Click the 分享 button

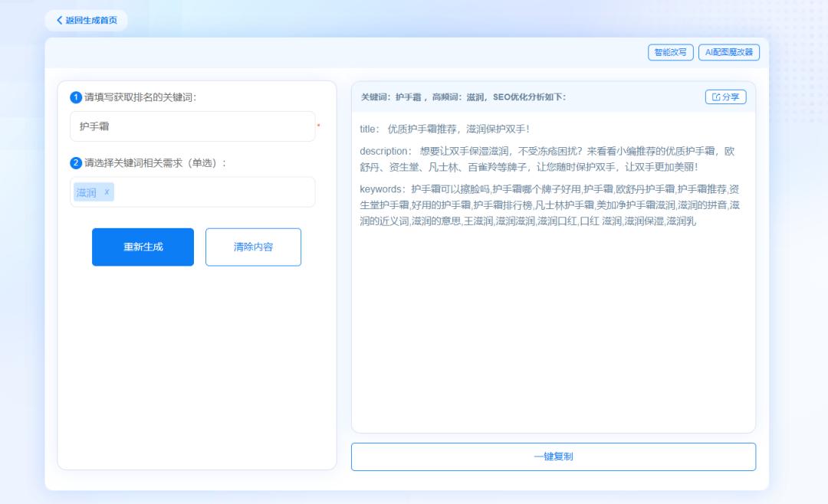(x=724, y=97)
